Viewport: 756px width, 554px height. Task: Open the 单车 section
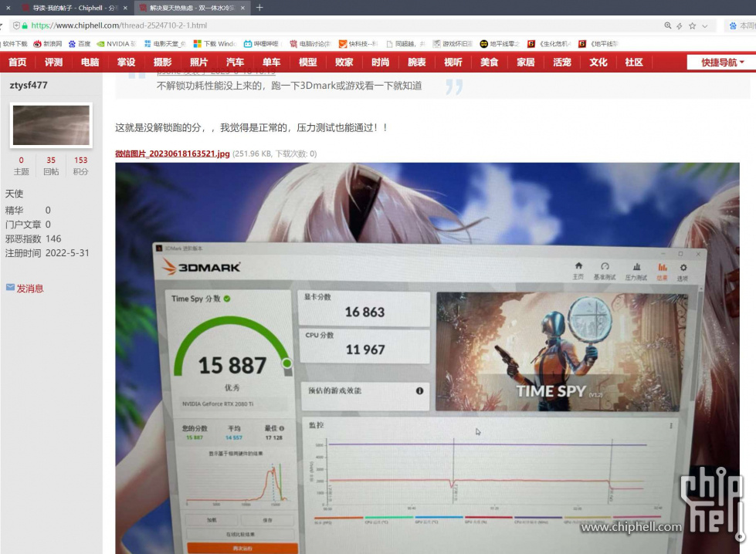tap(272, 62)
